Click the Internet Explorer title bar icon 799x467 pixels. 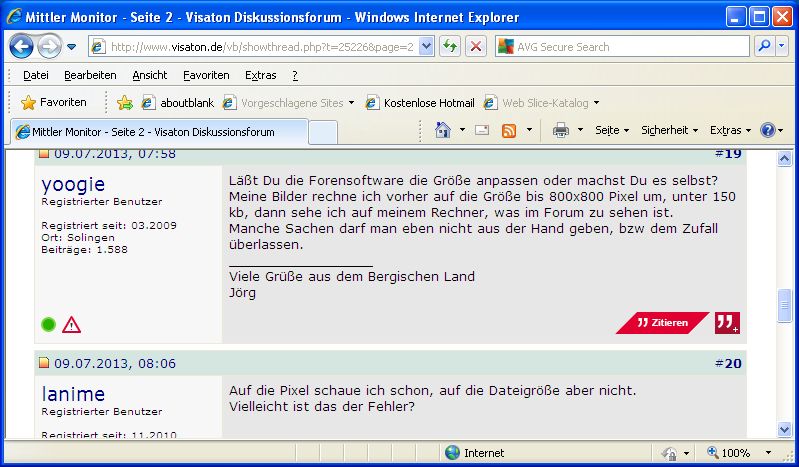click(x=14, y=17)
